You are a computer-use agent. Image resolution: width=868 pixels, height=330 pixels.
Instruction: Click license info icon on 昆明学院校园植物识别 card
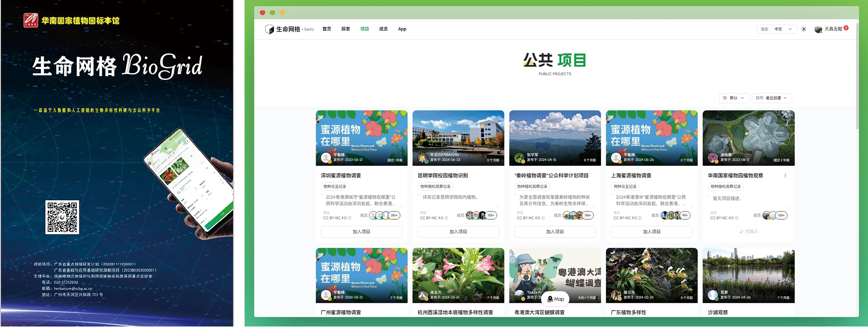coord(446,218)
